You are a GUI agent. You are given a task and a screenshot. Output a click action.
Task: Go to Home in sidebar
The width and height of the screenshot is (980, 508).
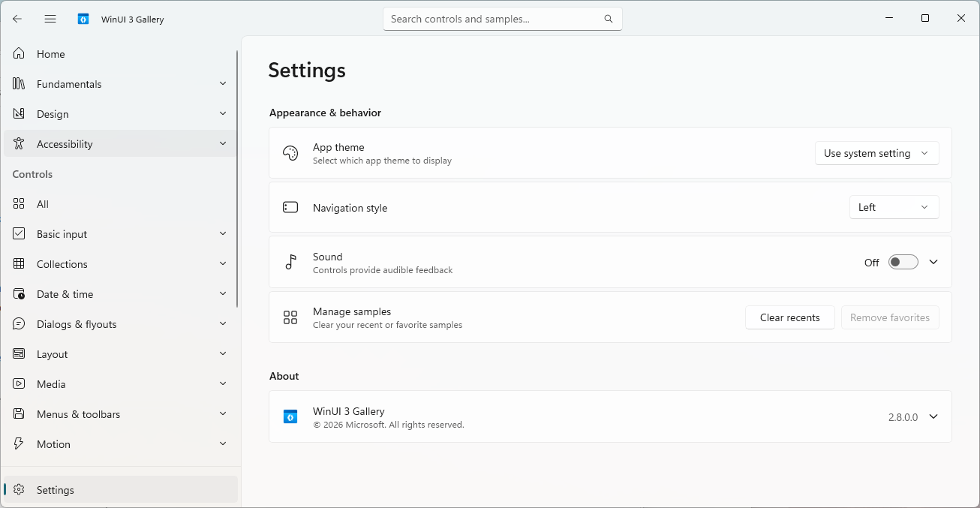(x=120, y=54)
